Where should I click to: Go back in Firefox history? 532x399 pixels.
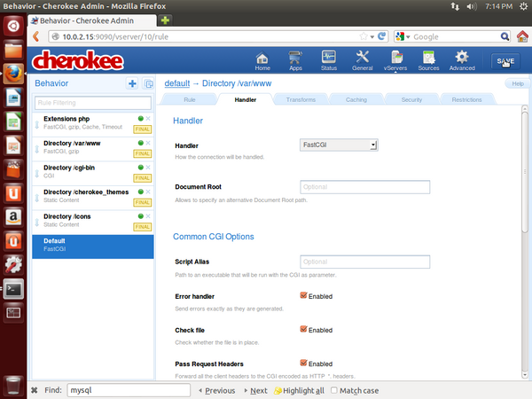[36, 36]
